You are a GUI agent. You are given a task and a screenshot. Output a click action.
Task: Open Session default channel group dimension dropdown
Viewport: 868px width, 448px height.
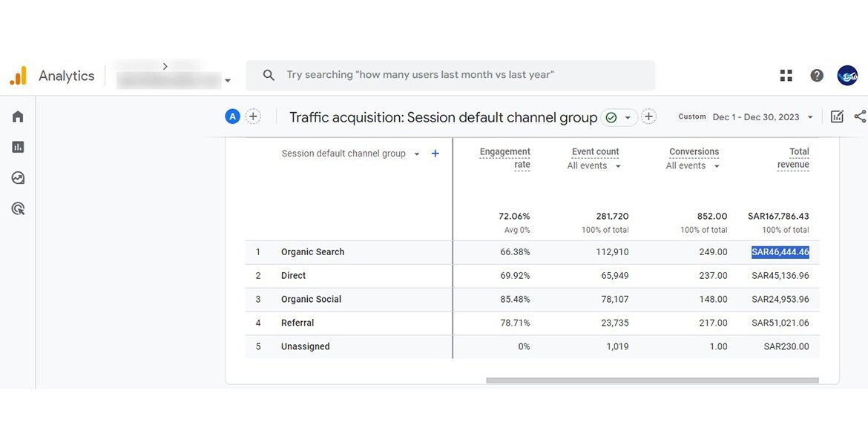pos(416,154)
